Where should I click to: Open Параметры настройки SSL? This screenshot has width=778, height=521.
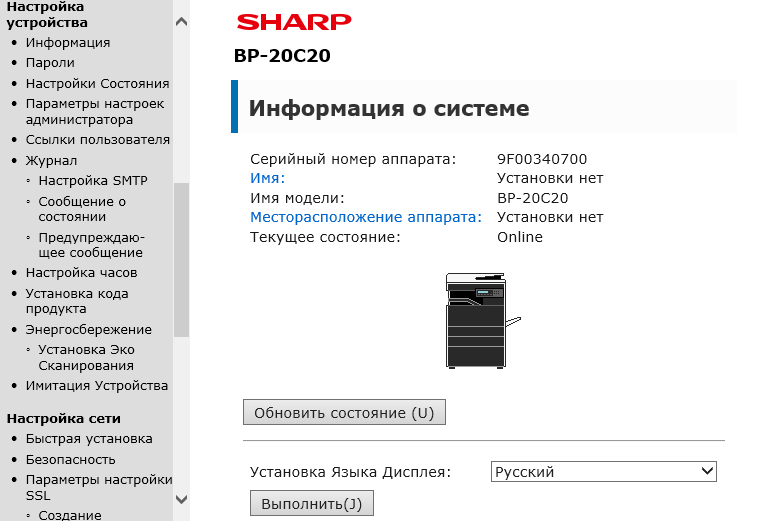(99, 488)
